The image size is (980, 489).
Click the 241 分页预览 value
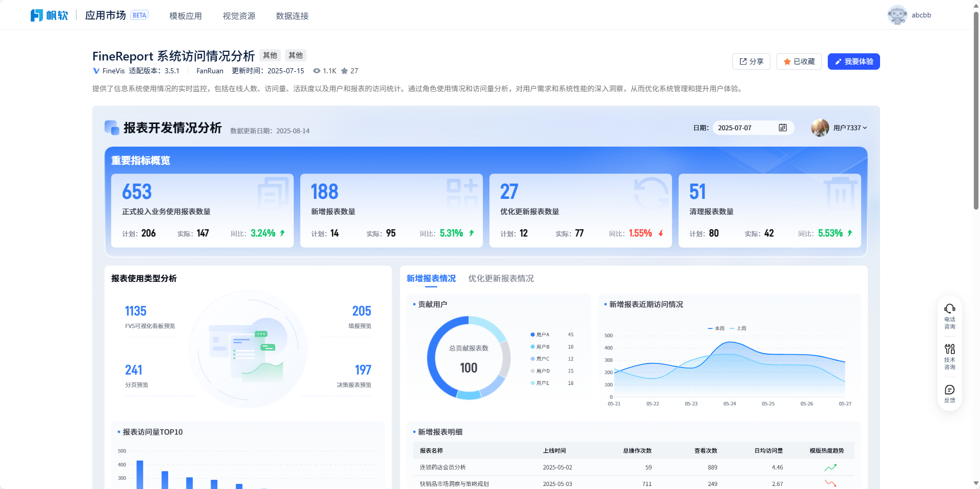coord(134,370)
